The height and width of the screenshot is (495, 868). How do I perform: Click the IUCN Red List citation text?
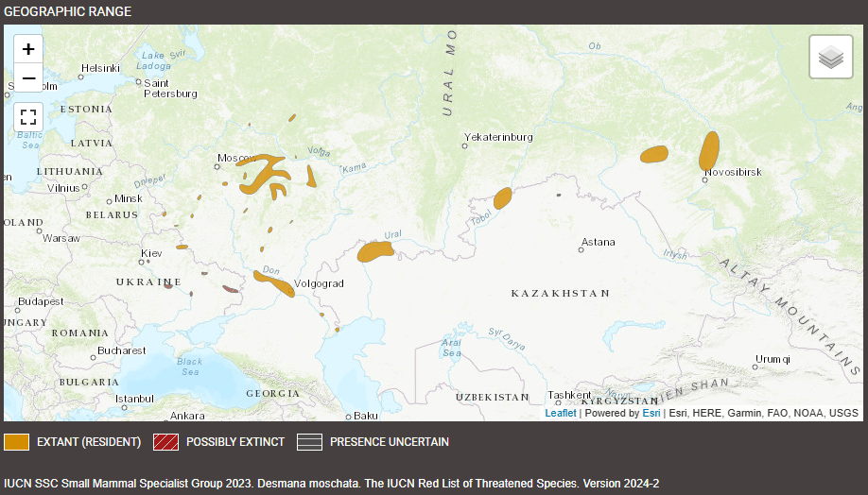pyautogui.click(x=331, y=484)
